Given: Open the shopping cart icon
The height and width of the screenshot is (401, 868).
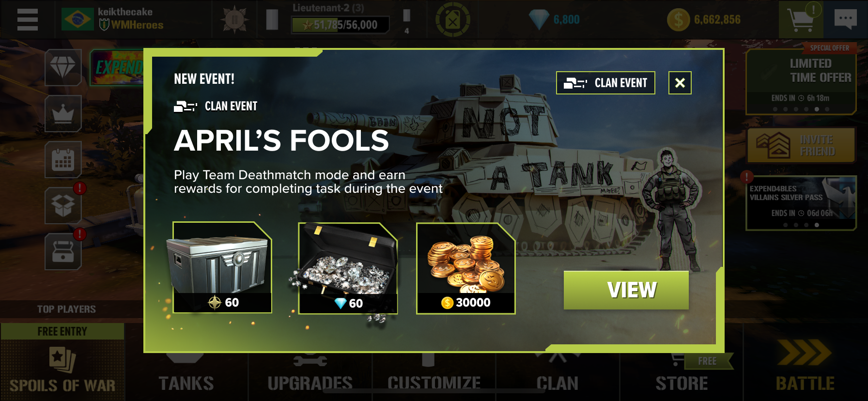Looking at the screenshot, I should click(801, 20).
